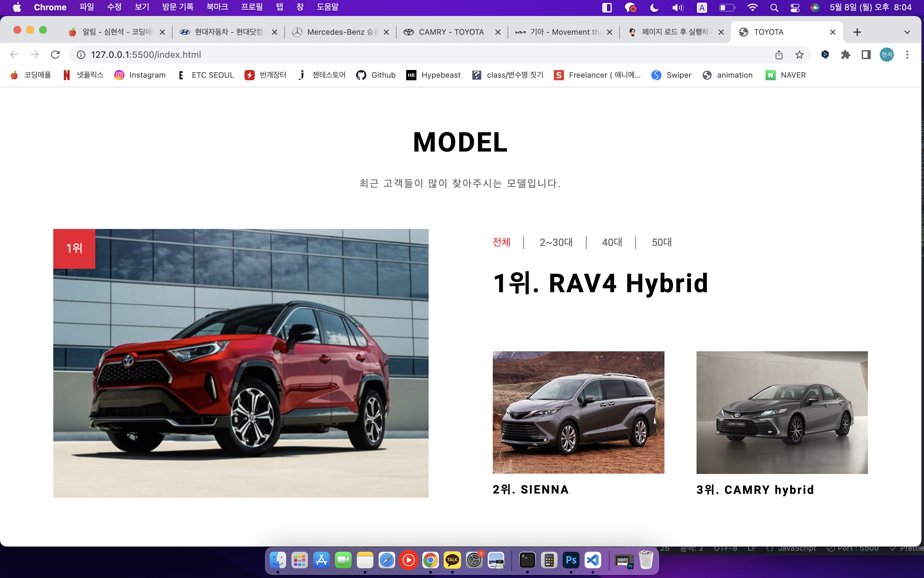
Task: Click the CAMRY hybrid car thumbnail
Action: [x=782, y=412]
